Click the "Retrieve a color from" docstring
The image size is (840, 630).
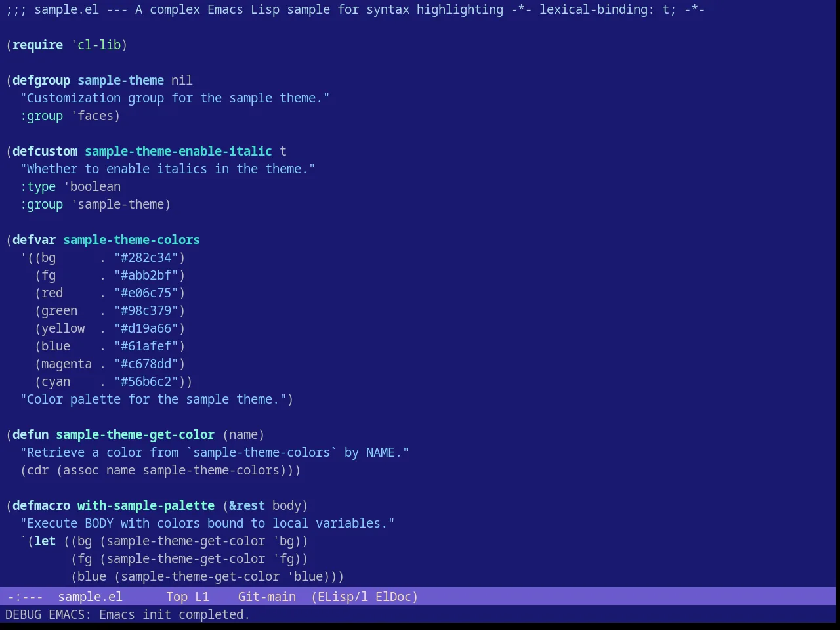pyautogui.click(x=215, y=452)
